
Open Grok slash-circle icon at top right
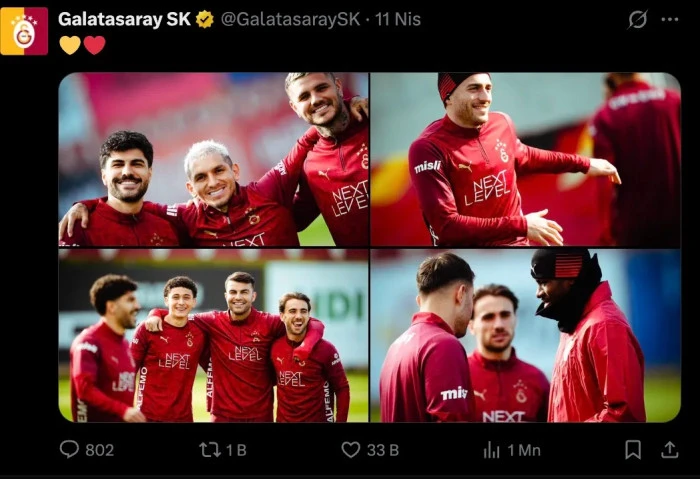(638, 19)
